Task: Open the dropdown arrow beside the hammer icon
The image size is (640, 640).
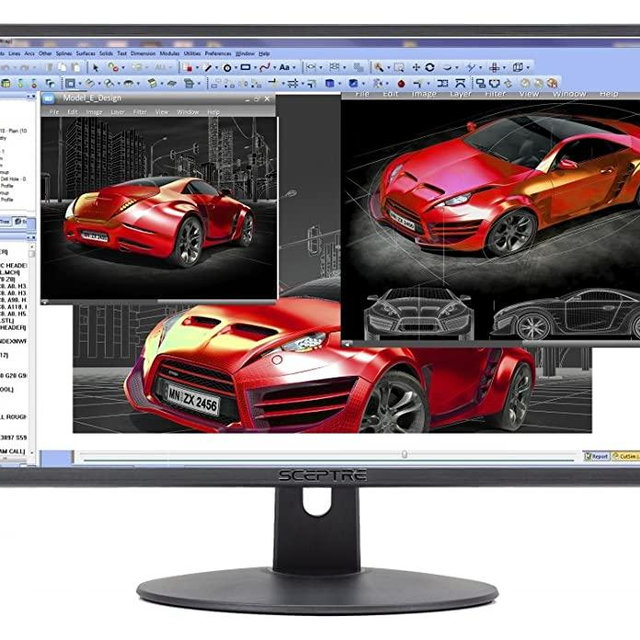Action: pyautogui.click(x=388, y=68)
